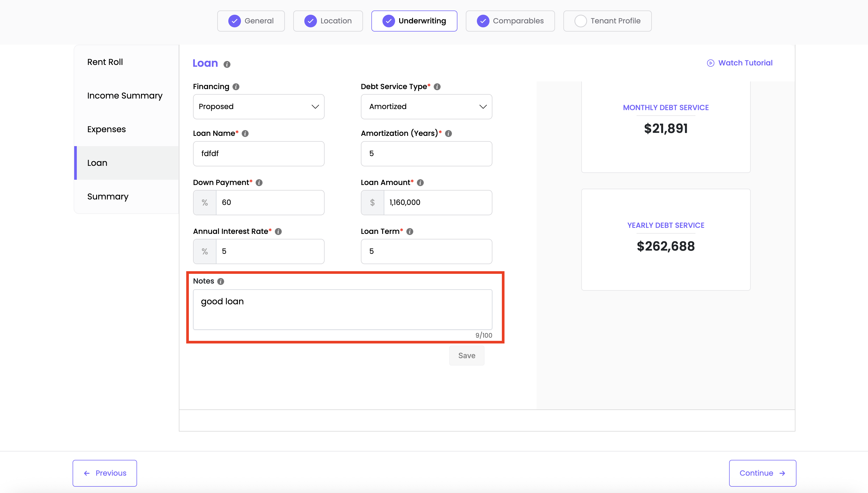
Task: Click Debt Service Type info icon
Action: [x=437, y=87]
